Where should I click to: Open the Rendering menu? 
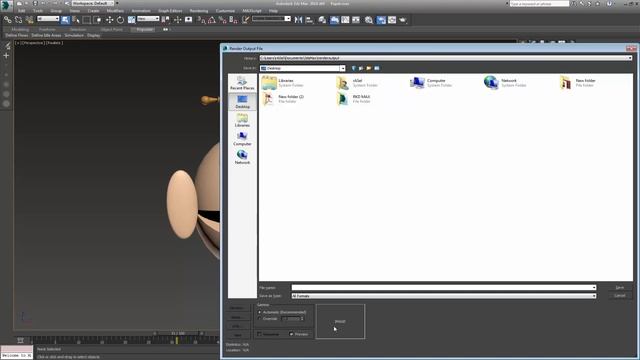199,11
